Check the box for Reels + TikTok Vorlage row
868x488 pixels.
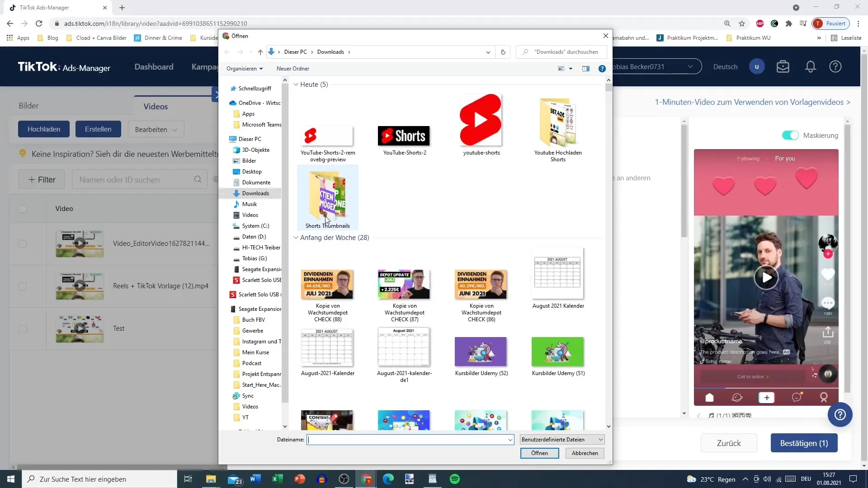[x=23, y=286]
